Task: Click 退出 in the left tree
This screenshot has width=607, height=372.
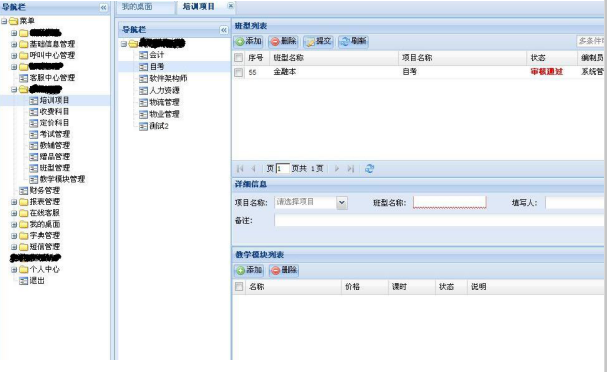Action: coord(37,281)
